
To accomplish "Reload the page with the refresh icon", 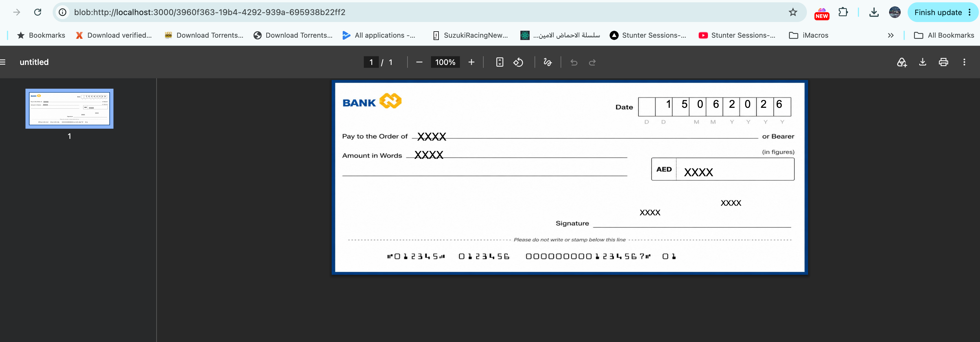I will [38, 12].
